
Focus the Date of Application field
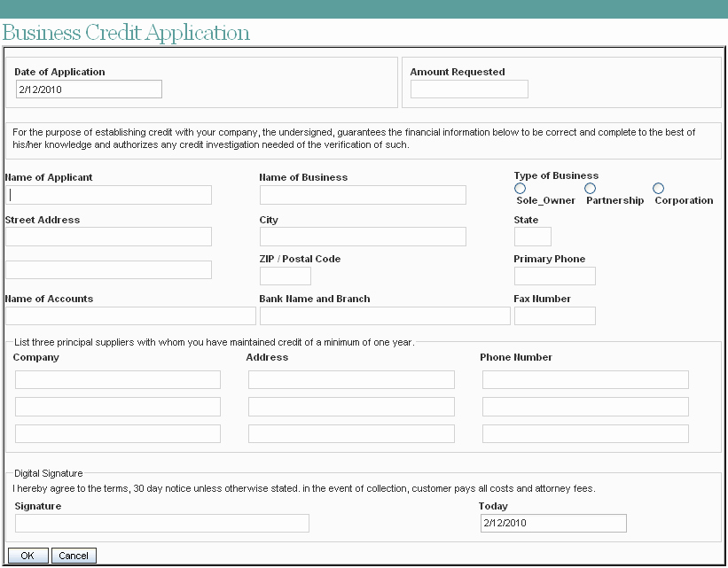89,89
